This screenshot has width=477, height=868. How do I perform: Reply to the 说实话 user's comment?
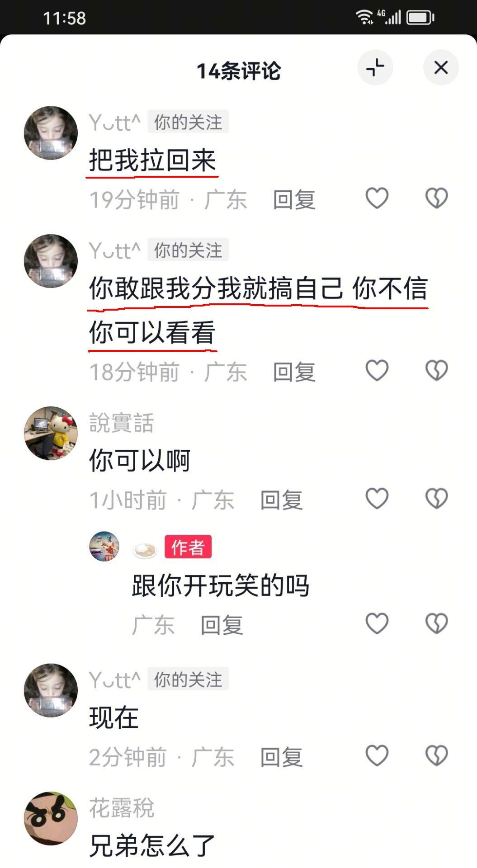pyautogui.click(x=281, y=500)
